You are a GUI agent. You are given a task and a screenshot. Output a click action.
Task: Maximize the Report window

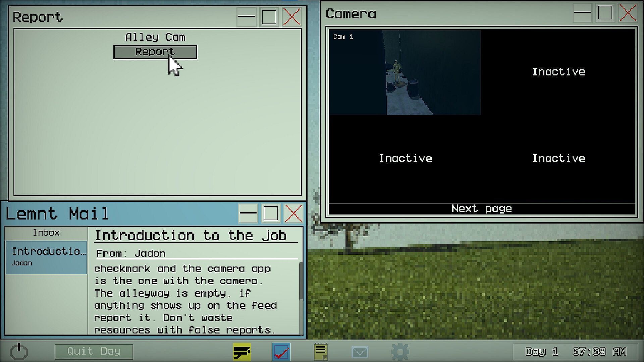[x=269, y=17]
